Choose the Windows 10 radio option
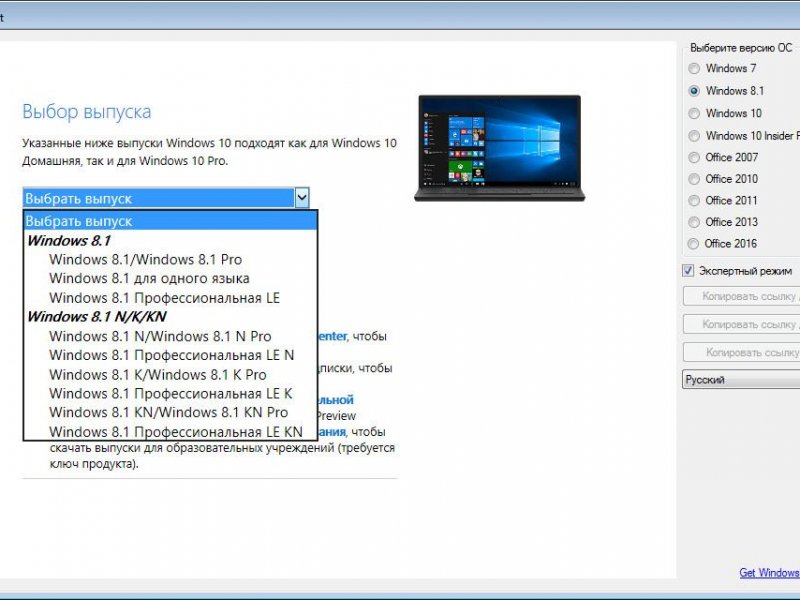Image resolution: width=800 pixels, height=600 pixels. [694, 113]
